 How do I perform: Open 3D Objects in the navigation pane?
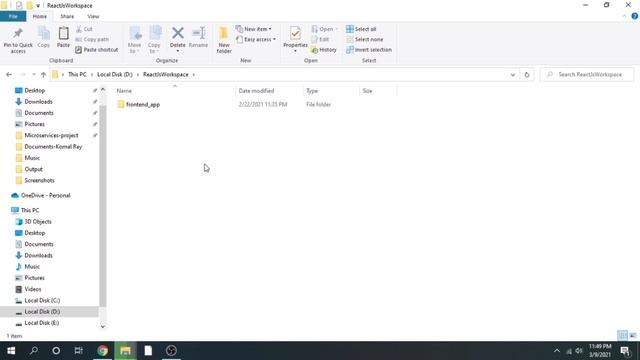point(38,222)
